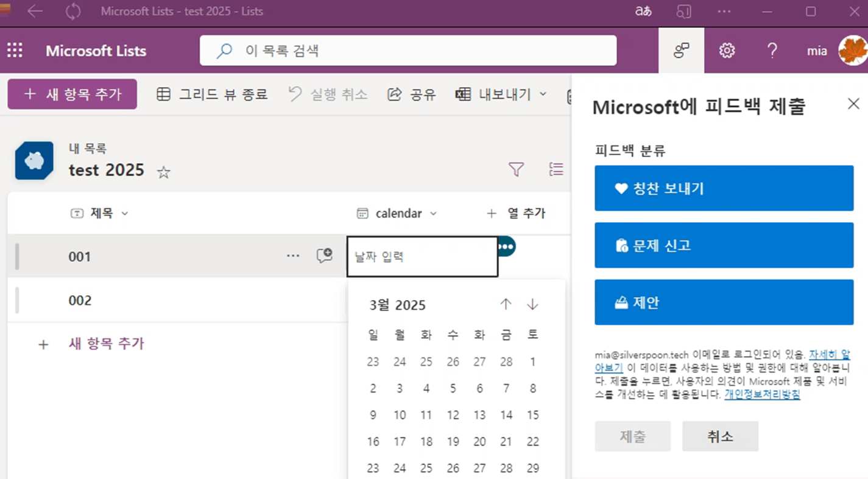The image size is (868, 479).
Task: Pick date 1 in the calendar
Action: tap(532, 362)
